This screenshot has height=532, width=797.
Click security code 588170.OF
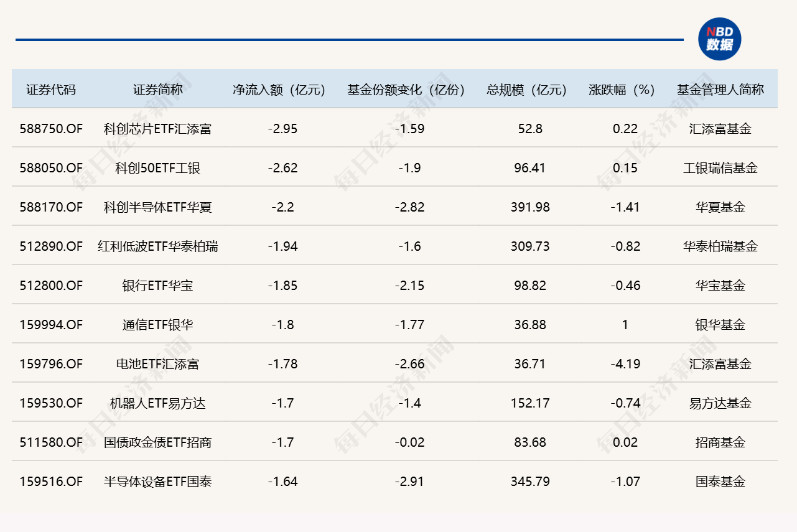coord(51,207)
